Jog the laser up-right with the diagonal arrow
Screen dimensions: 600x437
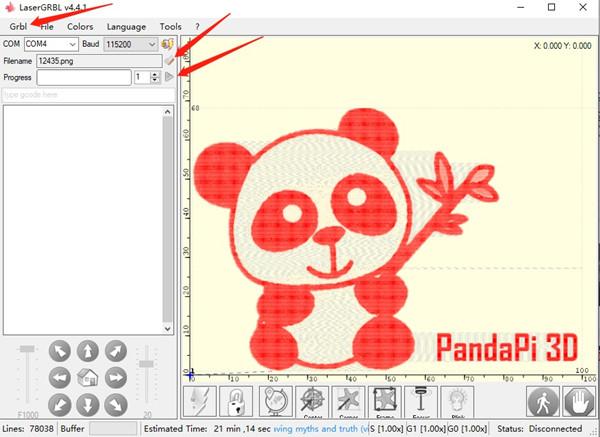pyautogui.click(x=116, y=351)
